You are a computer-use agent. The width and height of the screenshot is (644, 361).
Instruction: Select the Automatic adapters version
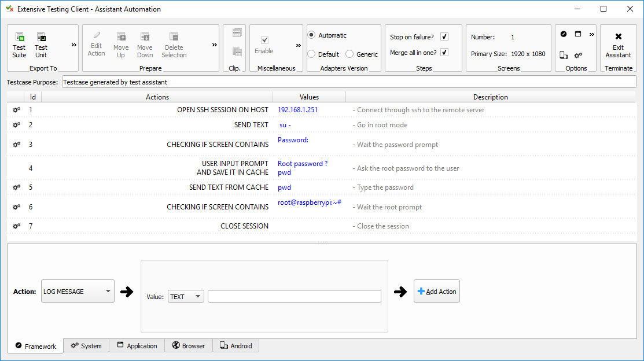coord(312,35)
